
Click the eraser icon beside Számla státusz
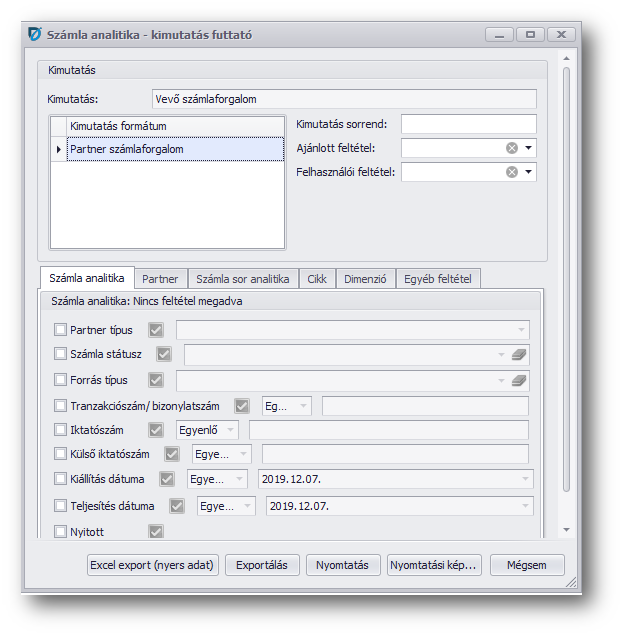click(518, 354)
